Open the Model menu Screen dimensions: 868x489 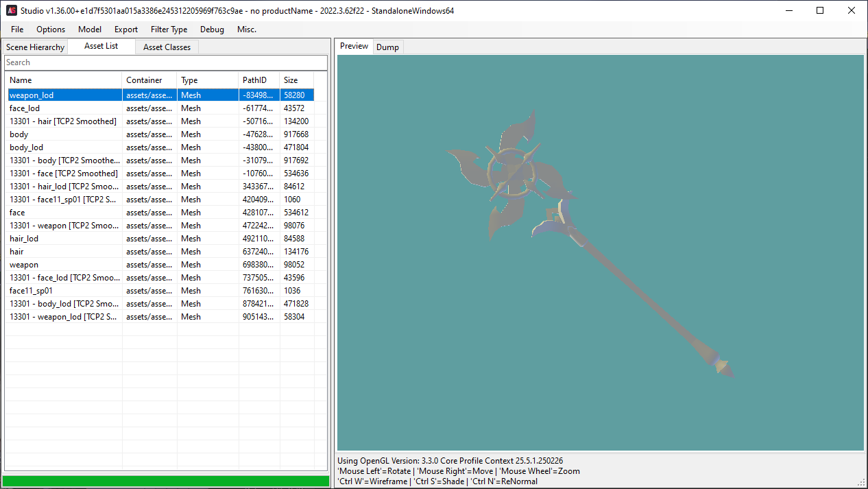[90, 29]
